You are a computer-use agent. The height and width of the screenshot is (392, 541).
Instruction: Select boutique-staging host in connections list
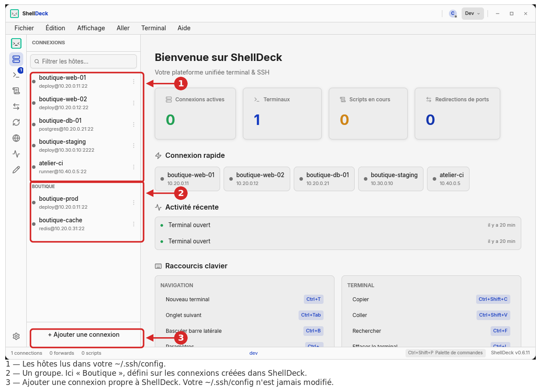pos(83,146)
